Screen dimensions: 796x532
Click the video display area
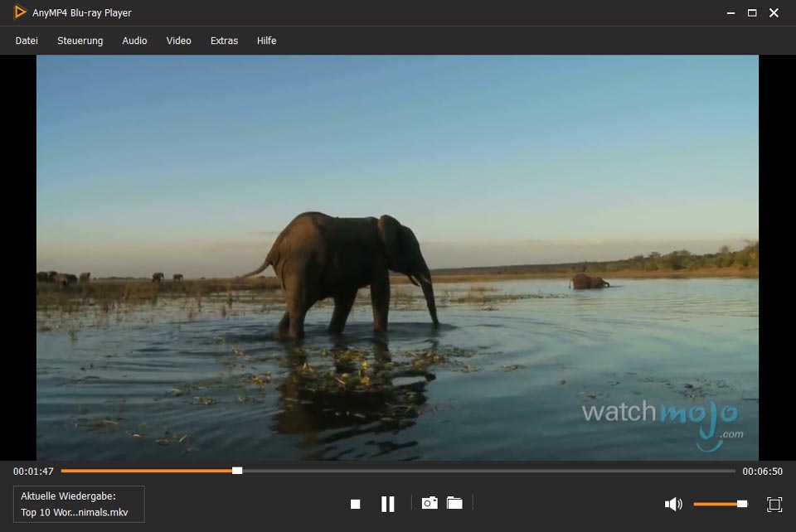tap(397, 258)
